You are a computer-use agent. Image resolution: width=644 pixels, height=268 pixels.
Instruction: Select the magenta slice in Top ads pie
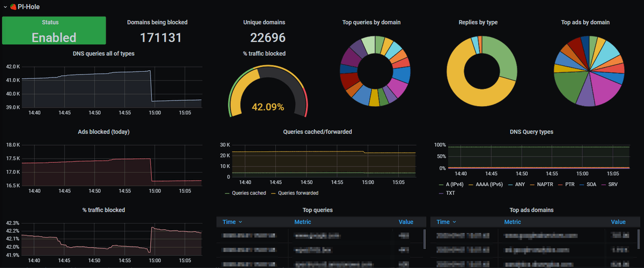coord(606,91)
